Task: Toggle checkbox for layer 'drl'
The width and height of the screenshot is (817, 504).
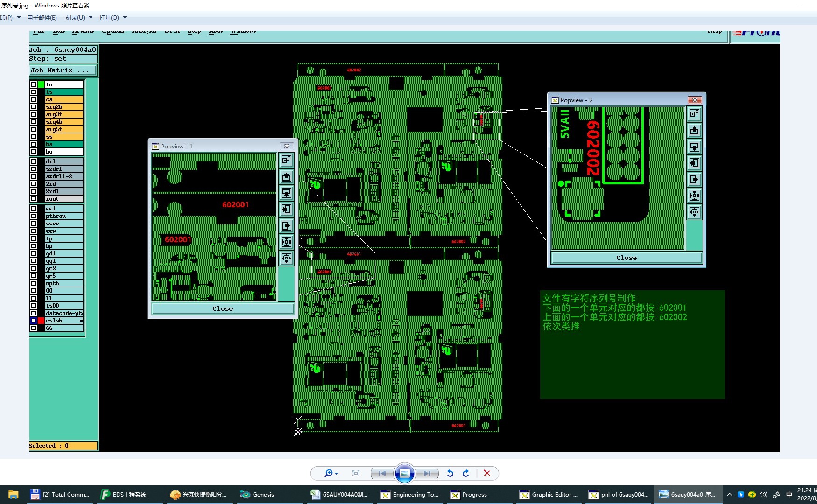Action: pos(34,161)
